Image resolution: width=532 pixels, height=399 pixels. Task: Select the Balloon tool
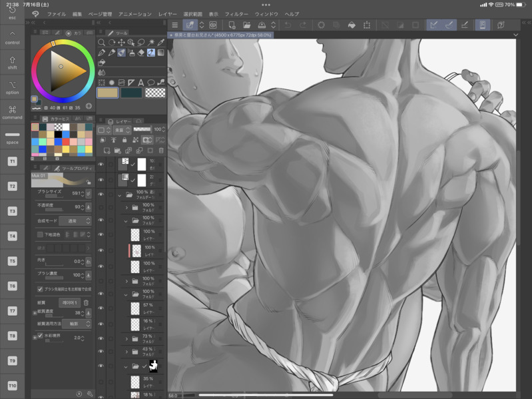point(151,83)
